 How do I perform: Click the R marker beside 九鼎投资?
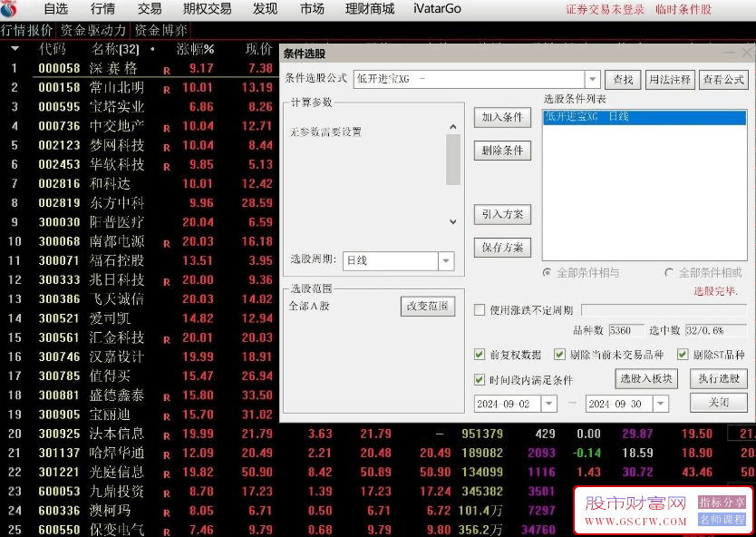click(x=167, y=494)
